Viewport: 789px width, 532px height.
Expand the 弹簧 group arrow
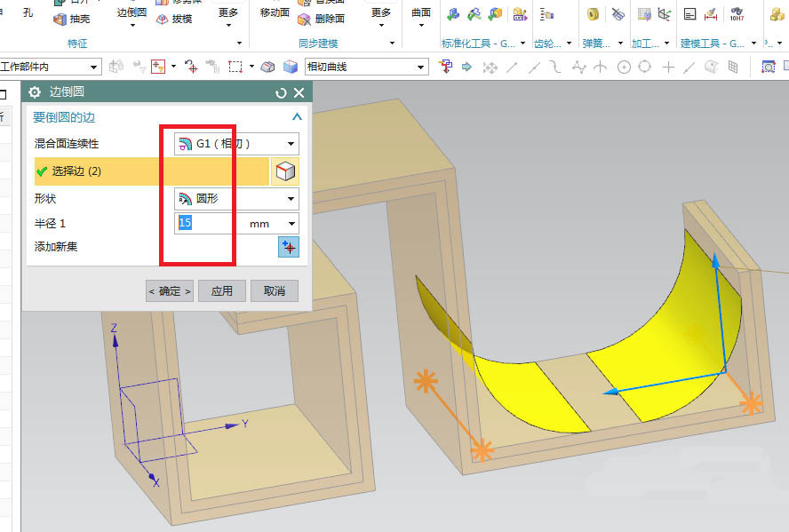[x=620, y=44]
